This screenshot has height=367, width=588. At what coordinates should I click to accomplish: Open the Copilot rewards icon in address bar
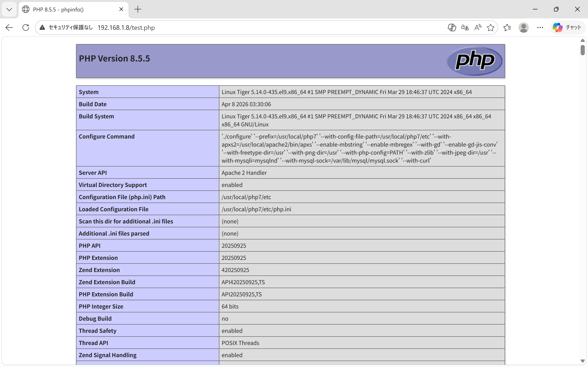452,28
